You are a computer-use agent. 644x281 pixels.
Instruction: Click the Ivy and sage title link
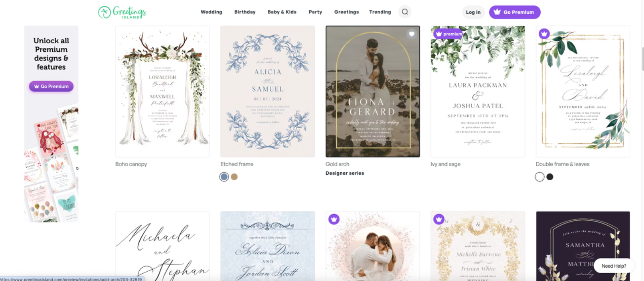click(446, 164)
